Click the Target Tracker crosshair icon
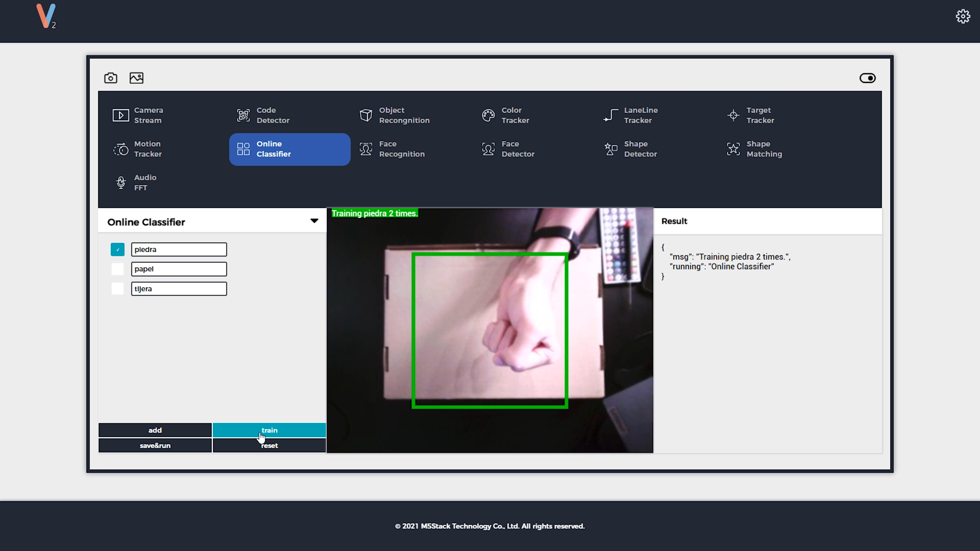 [733, 115]
